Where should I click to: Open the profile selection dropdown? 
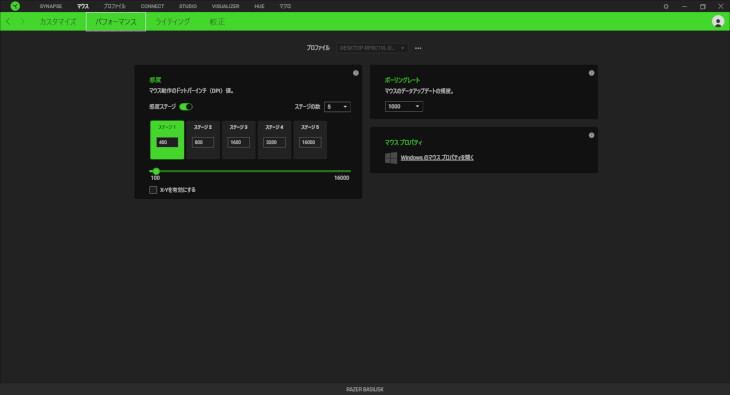pyautogui.click(x=372, y=48)
